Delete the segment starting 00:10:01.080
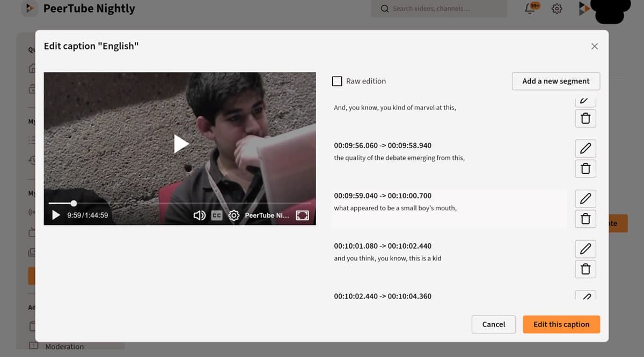 tap(586, 269)
